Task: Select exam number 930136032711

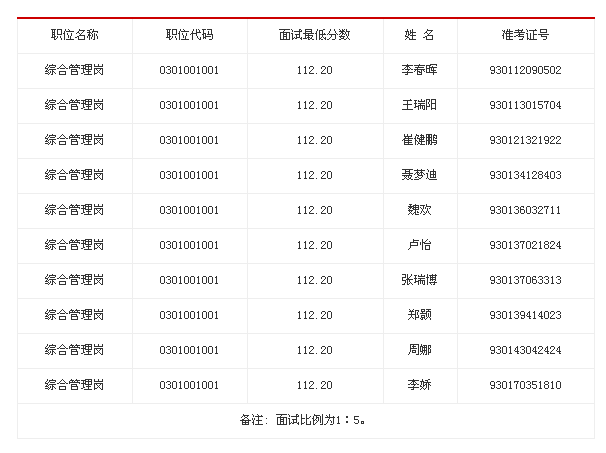Action: [x=525, y=210]
